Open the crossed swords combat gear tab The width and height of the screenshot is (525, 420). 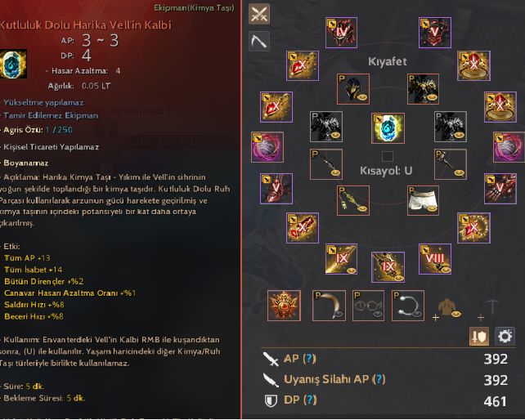pyautogui.click(x=258, y=14)
